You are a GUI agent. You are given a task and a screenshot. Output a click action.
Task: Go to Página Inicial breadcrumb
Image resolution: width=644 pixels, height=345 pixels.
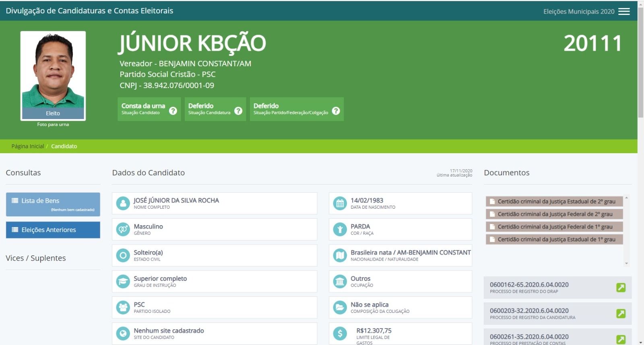(x=28, y=146)
